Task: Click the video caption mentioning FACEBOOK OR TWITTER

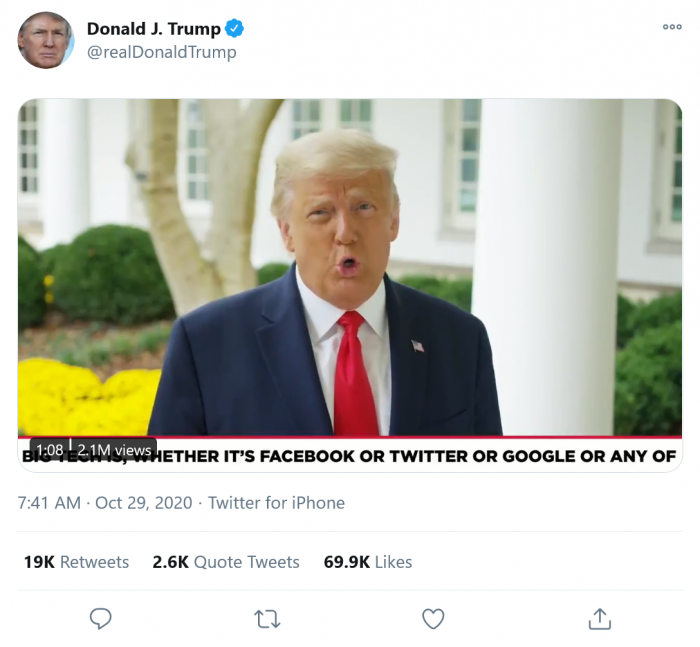Action: tap(350, 457)
